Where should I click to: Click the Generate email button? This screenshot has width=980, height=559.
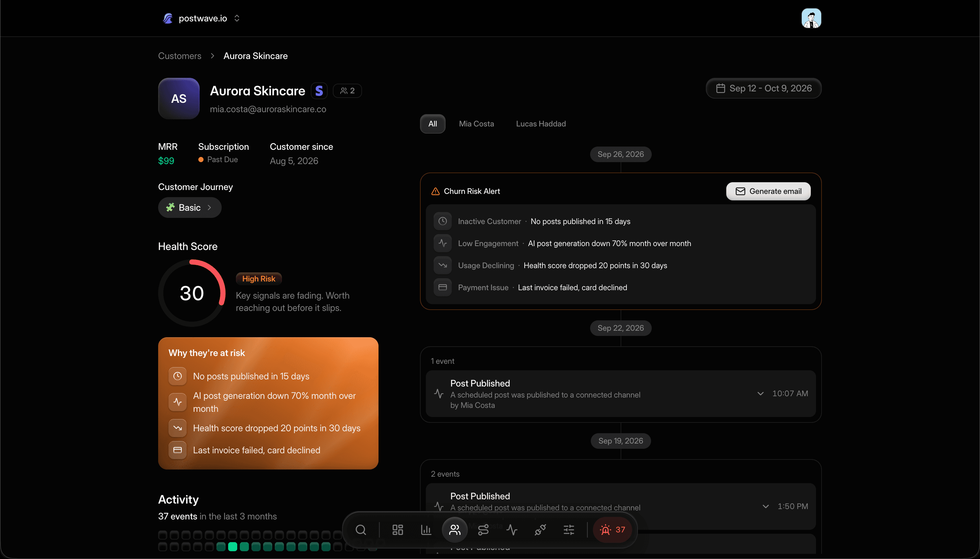pos(768,191)
